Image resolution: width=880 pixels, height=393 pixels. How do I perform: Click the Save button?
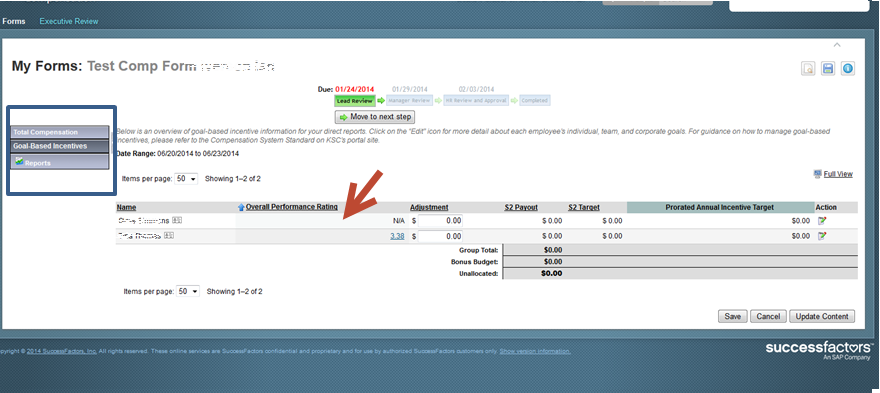click(x=732, y=316)
